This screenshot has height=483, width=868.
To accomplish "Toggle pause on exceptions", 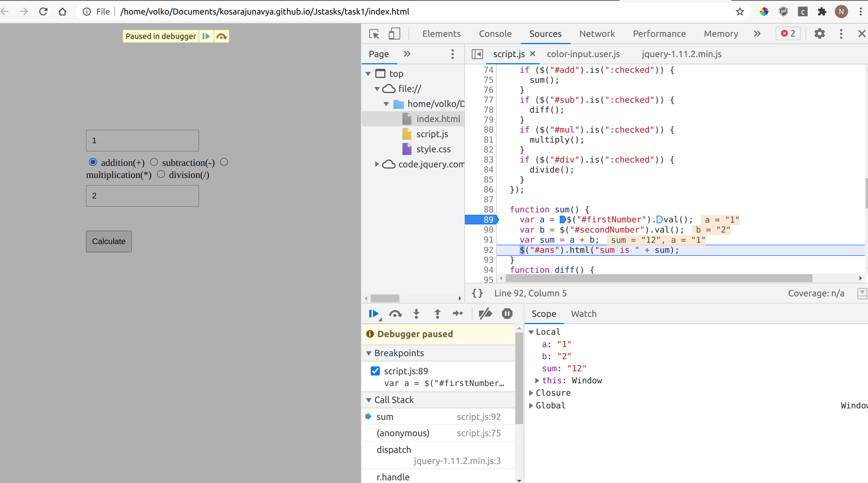I will tap(507, 314).
